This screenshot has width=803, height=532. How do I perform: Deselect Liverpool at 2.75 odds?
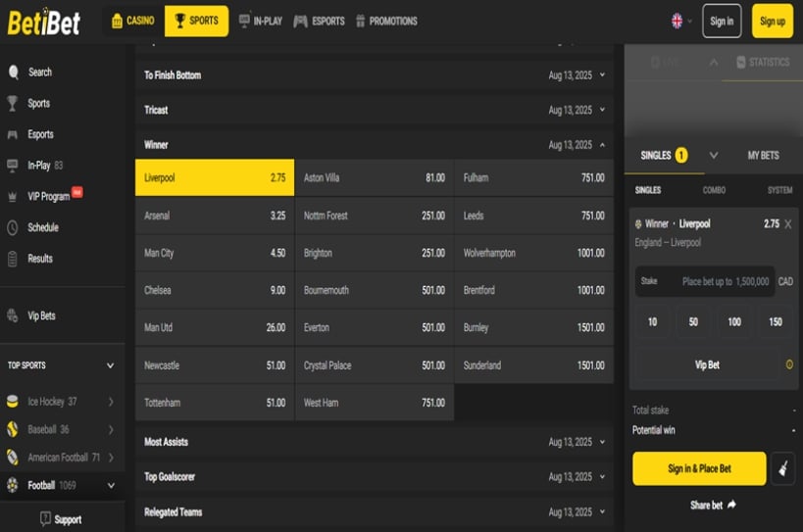(215, 177)
